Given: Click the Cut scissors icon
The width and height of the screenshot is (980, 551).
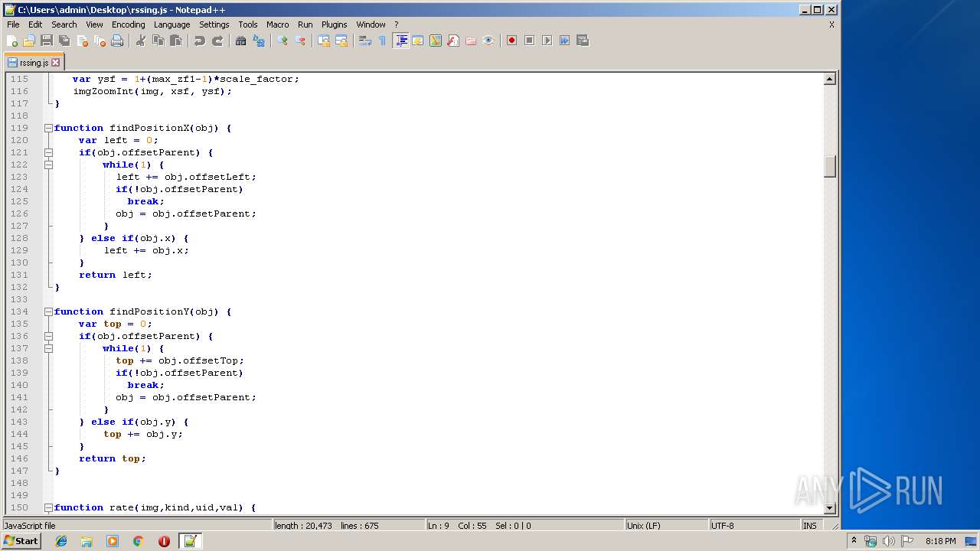Looking at the screenshot, I should 141,41.
